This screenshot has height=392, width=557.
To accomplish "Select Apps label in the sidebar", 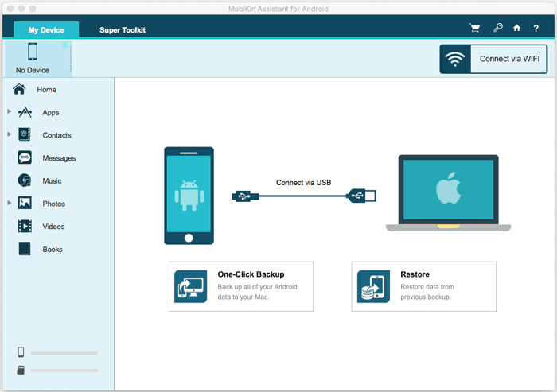I will tap(51, 113).
